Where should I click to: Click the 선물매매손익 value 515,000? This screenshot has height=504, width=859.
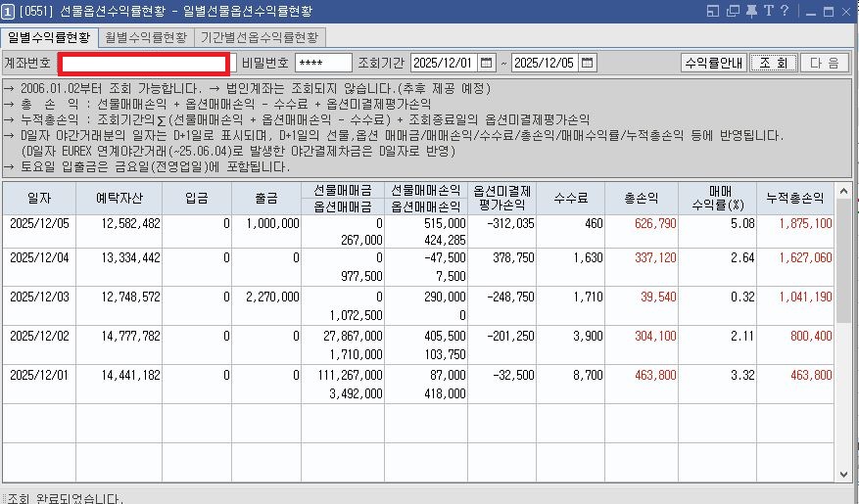(445, 223)
